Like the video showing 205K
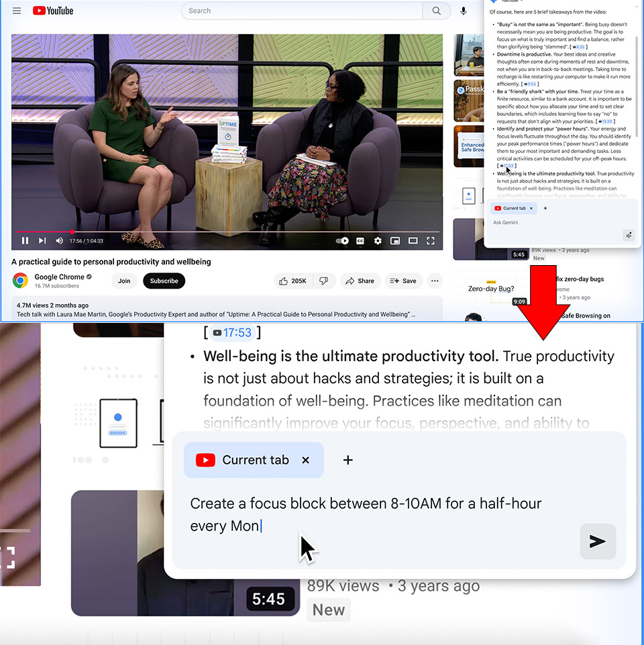This screenshot has width=644, height=645. 292,281
